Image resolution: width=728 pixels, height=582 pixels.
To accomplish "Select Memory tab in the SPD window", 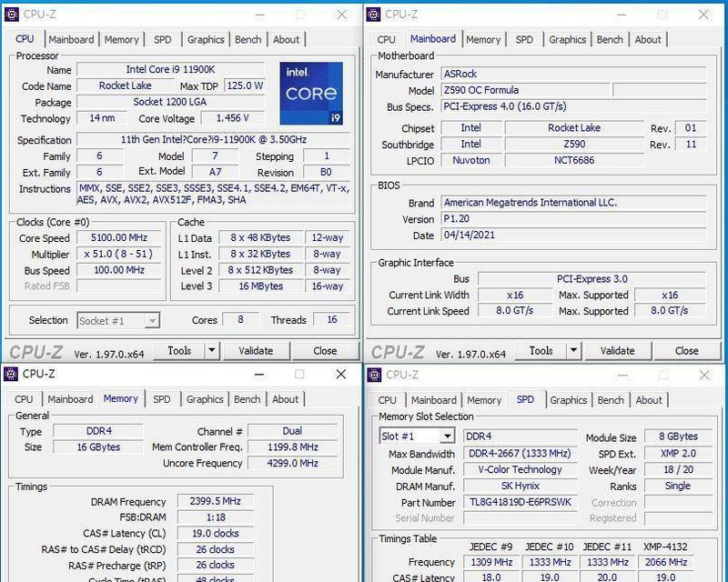I will click(x=484, y=400).
